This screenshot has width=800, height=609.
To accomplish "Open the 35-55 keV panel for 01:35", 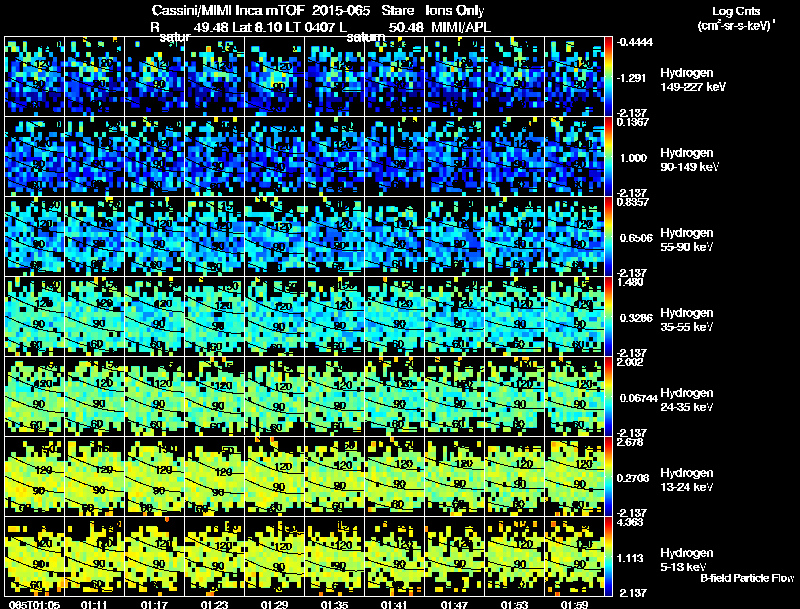I will [x=335, y=316].
